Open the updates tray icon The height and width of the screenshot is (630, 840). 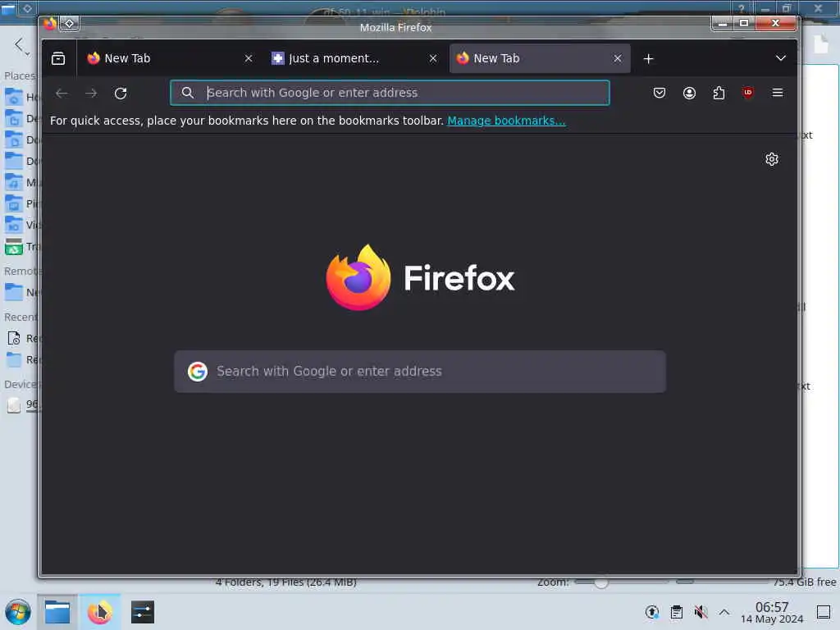coord(652,612)
